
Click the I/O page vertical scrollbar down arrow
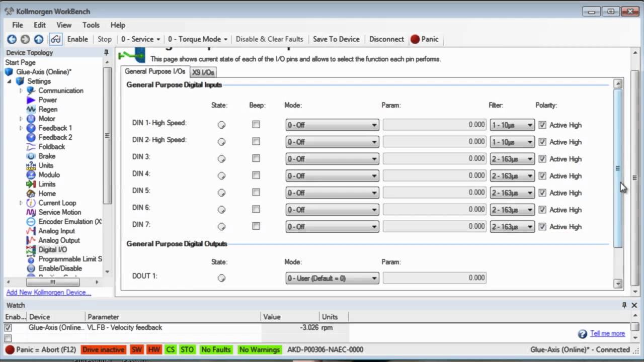point(618,284)
